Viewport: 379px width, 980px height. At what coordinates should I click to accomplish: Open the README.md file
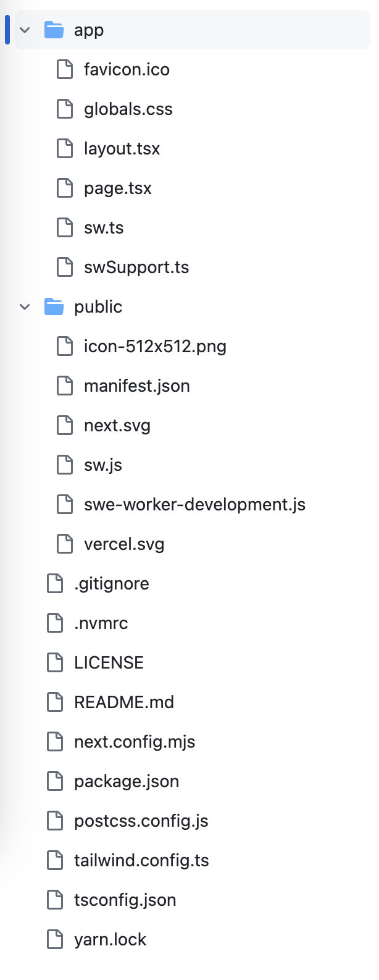point(123,702)
